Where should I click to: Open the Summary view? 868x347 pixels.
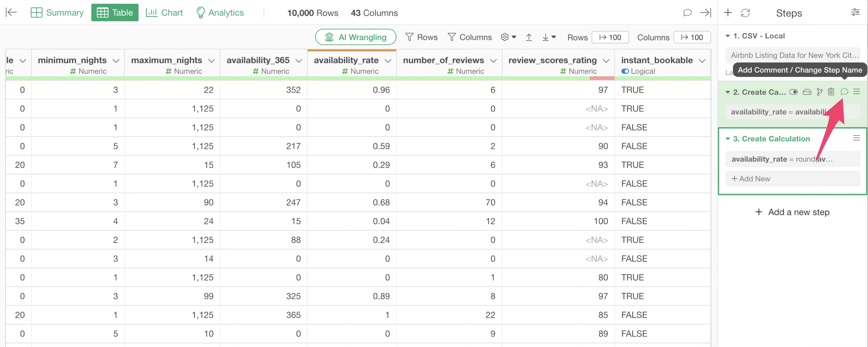(57, 12)
